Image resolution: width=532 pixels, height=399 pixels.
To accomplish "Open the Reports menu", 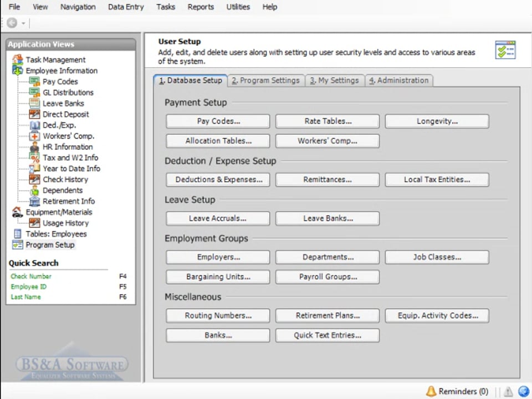I will 201,7.
